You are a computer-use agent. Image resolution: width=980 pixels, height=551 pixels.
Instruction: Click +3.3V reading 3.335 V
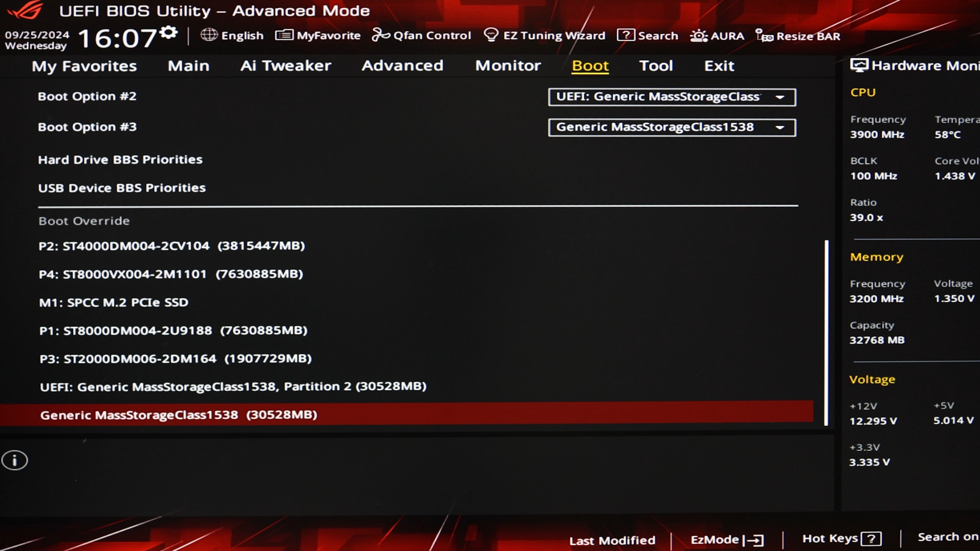[x=869, y=462]
